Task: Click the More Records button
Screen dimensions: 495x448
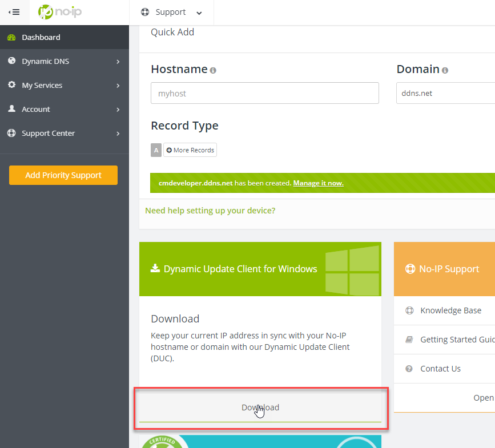Action: [190, 150]
